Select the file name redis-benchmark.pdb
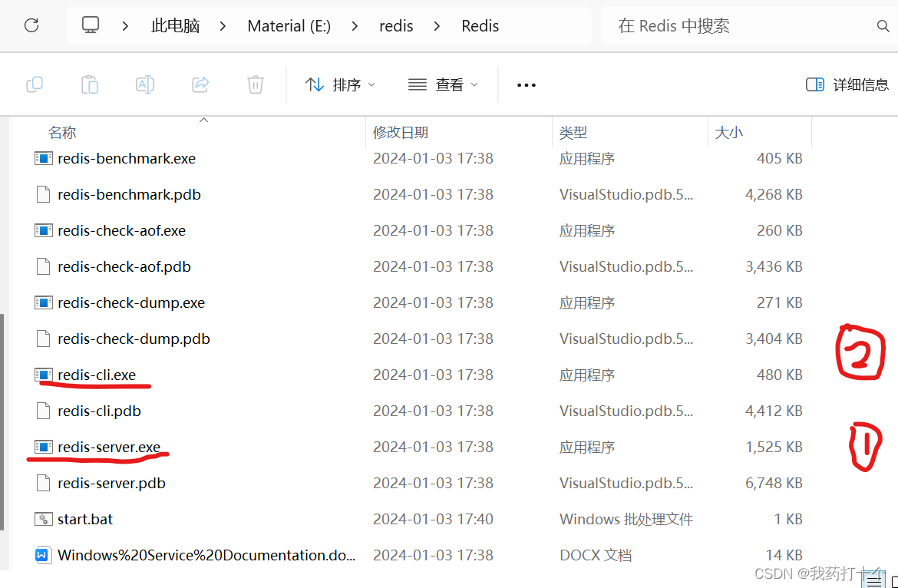 [x=130, y=195]
